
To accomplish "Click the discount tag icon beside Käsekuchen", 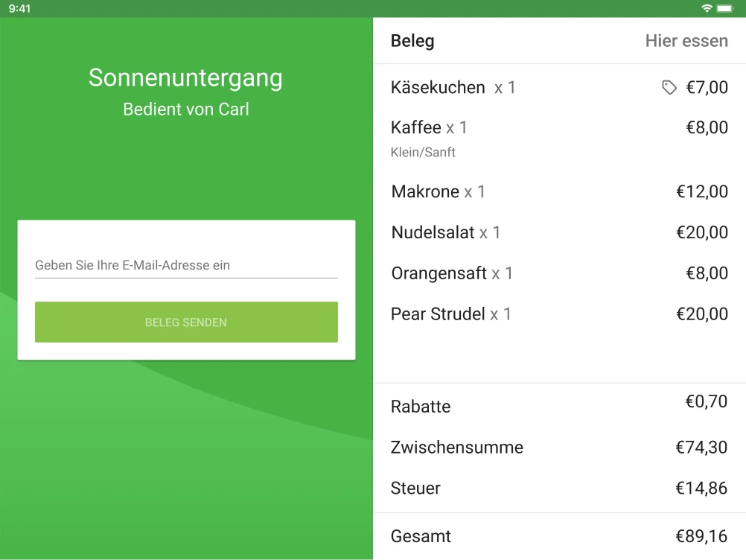I will 668,87.
